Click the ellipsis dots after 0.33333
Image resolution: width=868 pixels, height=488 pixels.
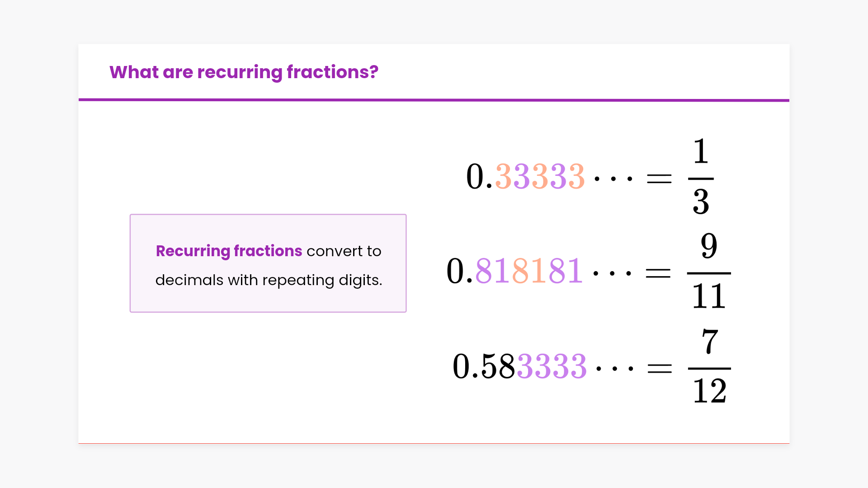(613, 179)
